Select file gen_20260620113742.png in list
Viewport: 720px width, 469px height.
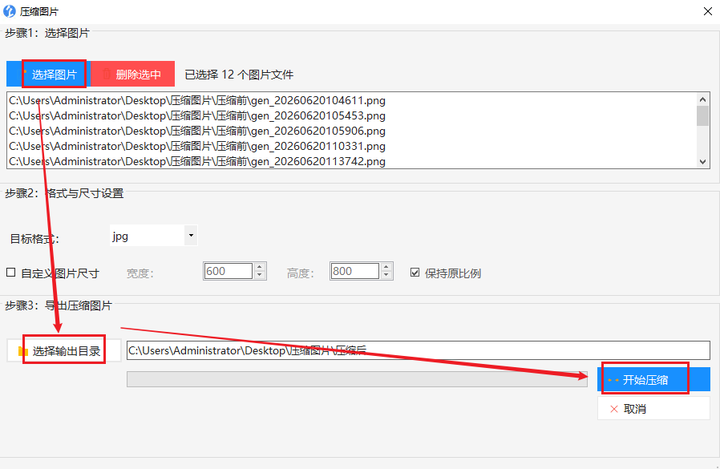tap(353, 161)
